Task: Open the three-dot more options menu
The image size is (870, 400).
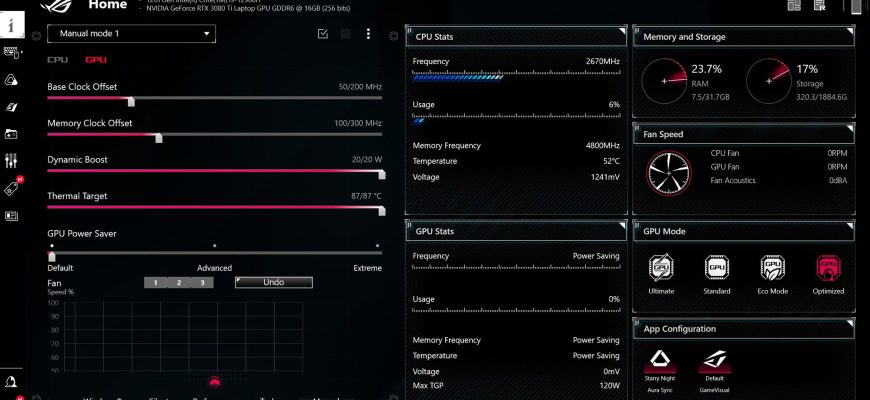Action: tap(368, 34)
